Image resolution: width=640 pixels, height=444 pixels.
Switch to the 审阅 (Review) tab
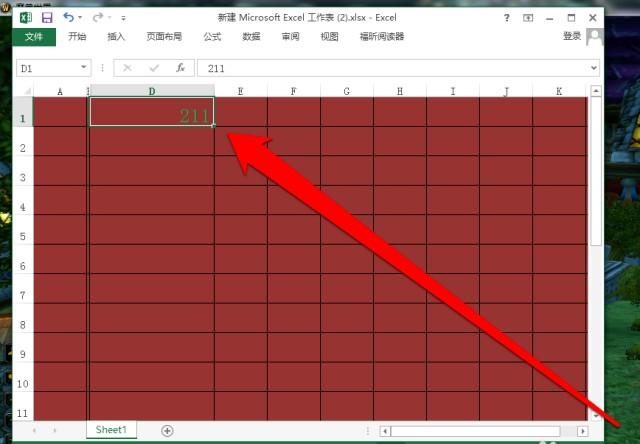(x=290, y=37)
